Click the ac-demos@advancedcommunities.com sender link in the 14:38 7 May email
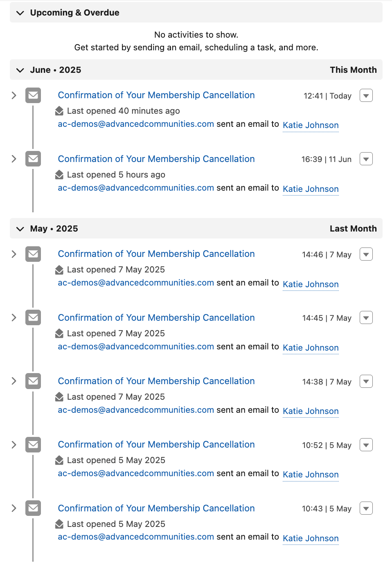This screenshot has width=392, height=567. coord(136,410)
